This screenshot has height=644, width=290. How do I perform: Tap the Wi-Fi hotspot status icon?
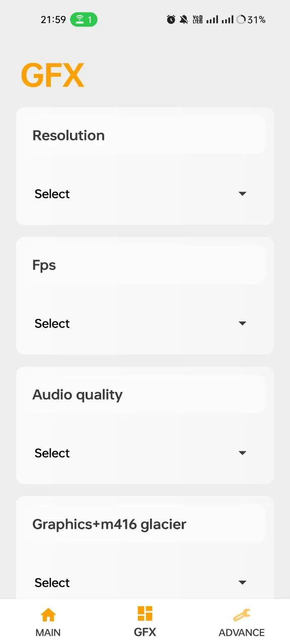(83, 19)
